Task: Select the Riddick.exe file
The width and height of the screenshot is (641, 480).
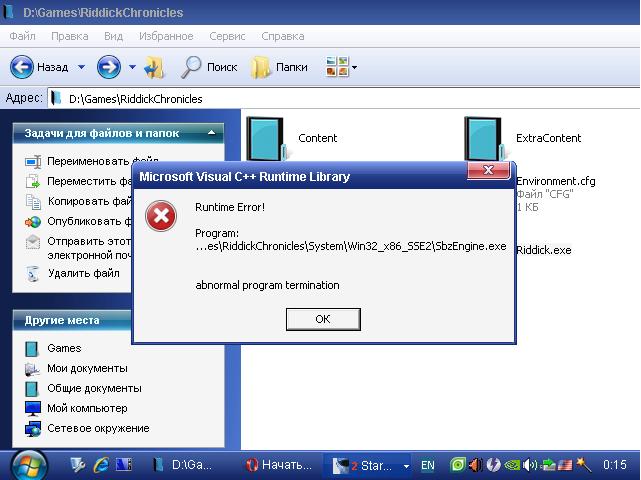Action: point(544,250)
